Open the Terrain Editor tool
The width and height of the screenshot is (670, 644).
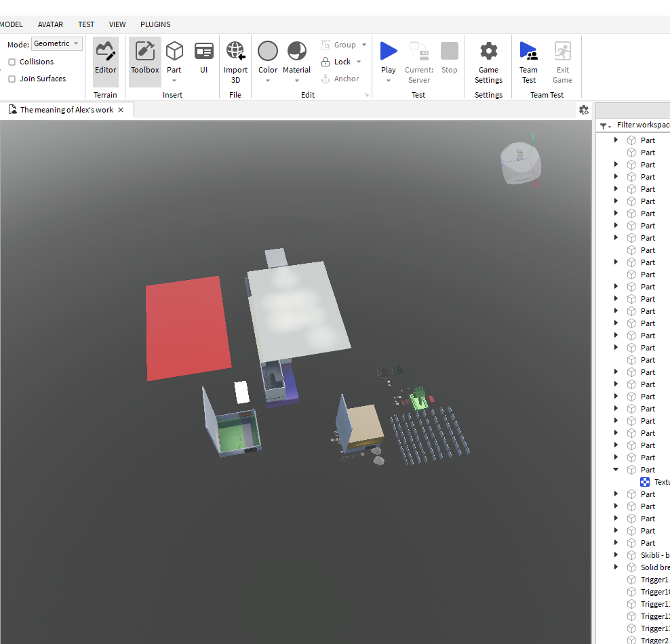106,61
